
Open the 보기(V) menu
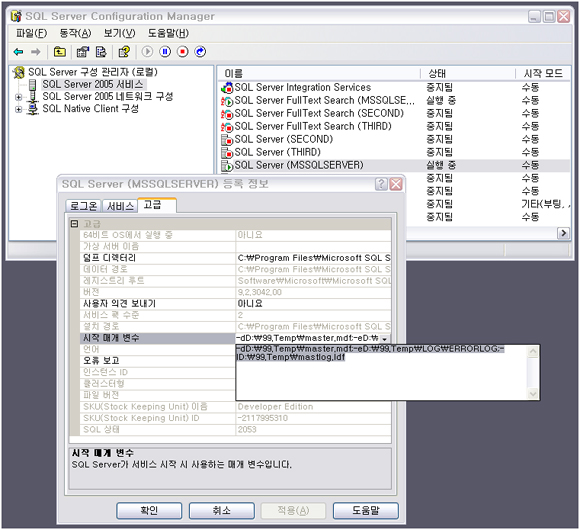119,33
